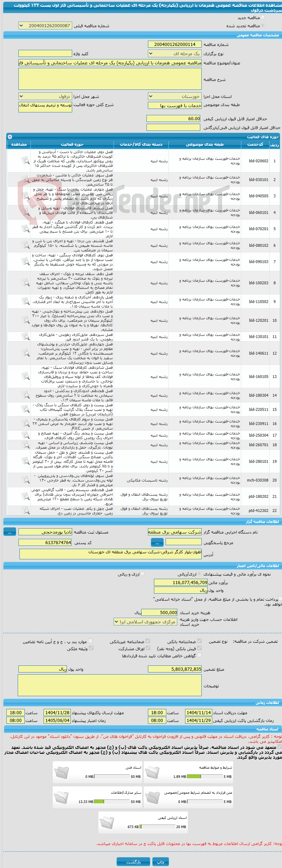
Task: Click the طبقه بندی موضوعی column header
Action: [x=205, y=144]
